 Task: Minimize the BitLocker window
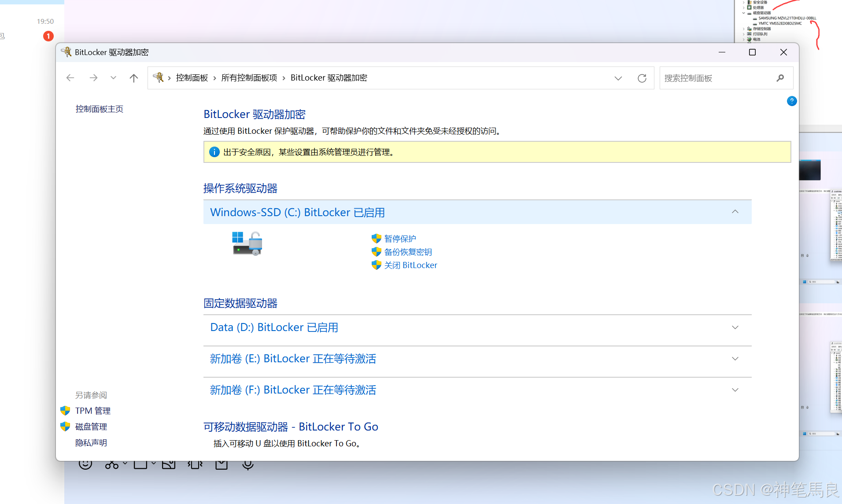pyautogui.click(x=722, y=52)
